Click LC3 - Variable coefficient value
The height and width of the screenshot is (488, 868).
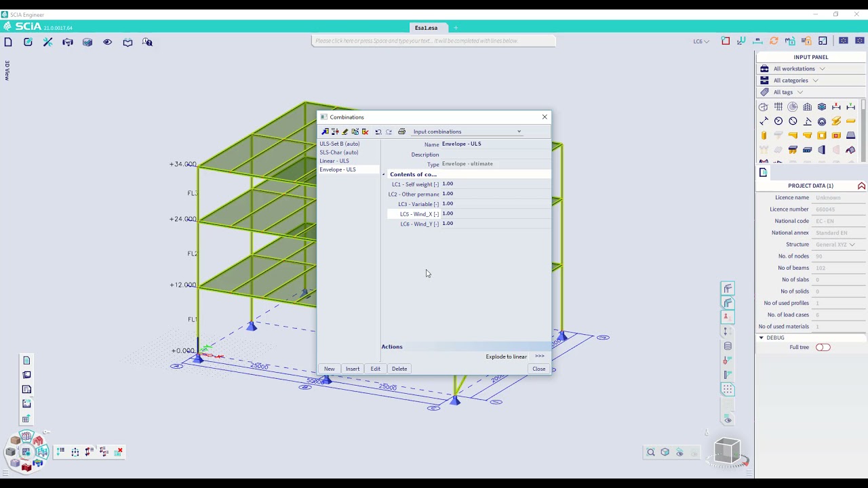496,203
